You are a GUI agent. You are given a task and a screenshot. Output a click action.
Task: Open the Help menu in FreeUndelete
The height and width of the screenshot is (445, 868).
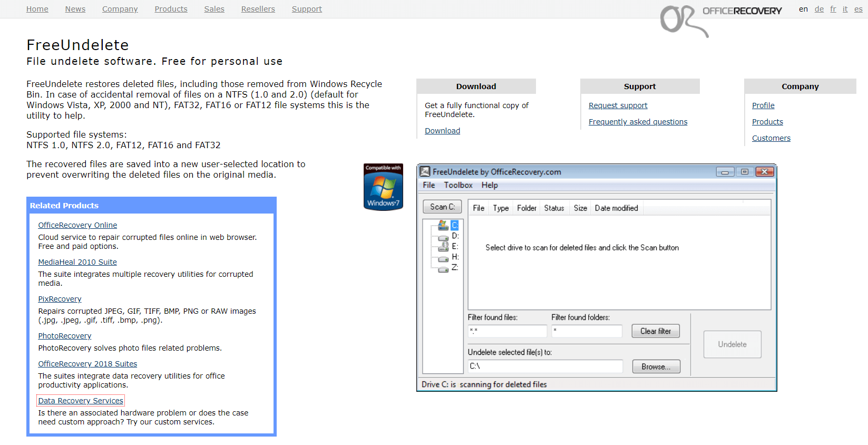[490, 185]
